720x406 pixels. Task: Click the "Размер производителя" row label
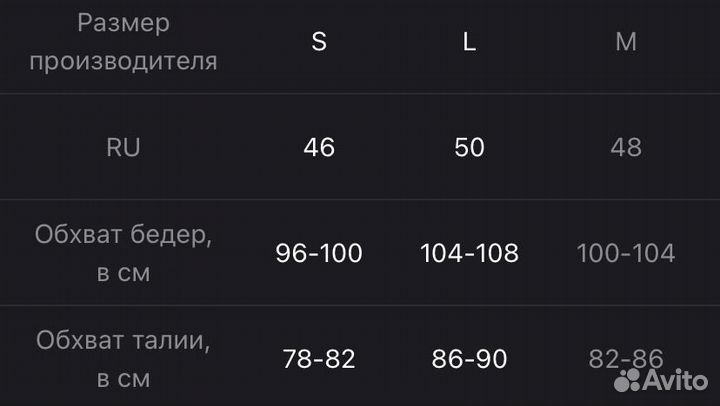point(123,42)
